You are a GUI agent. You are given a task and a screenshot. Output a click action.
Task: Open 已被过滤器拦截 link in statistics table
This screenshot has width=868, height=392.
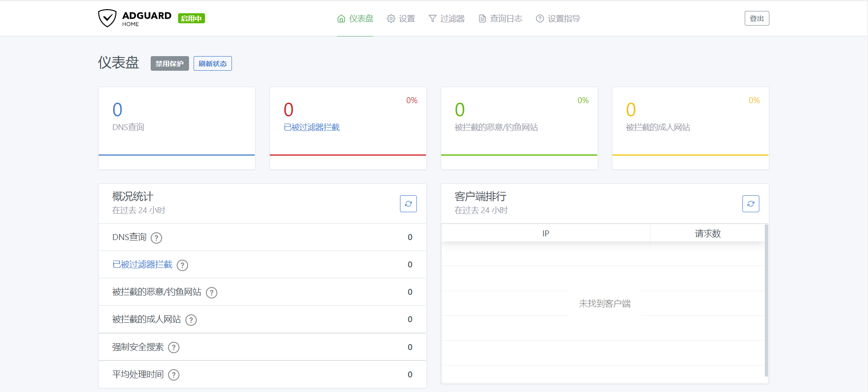click(142, 265)
